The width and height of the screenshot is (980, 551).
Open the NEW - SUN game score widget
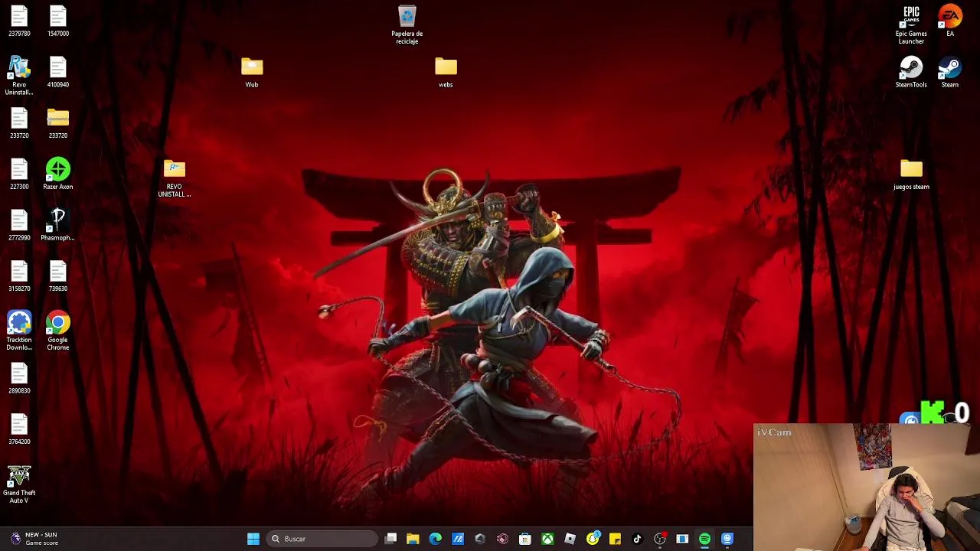(33, 539)
